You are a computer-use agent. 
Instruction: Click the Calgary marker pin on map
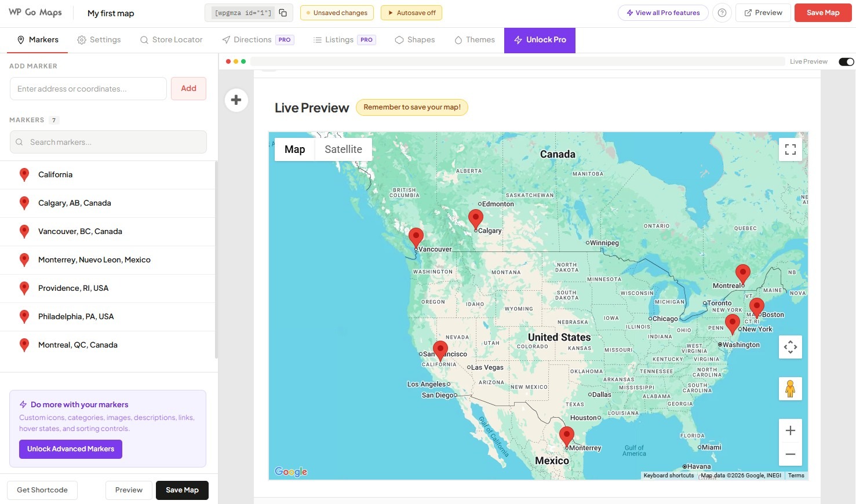(x=476, y=220)
